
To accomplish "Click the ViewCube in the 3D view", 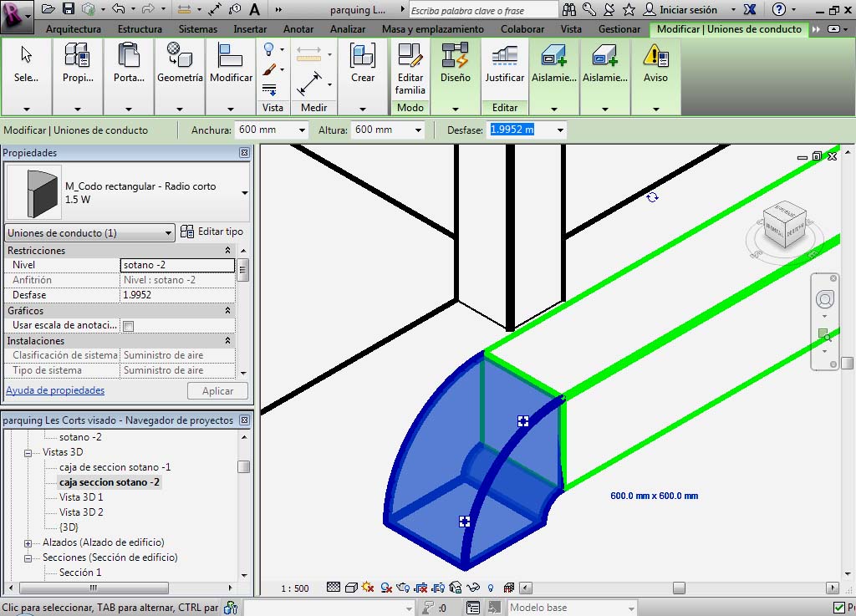I will click(x=785, y=226).
